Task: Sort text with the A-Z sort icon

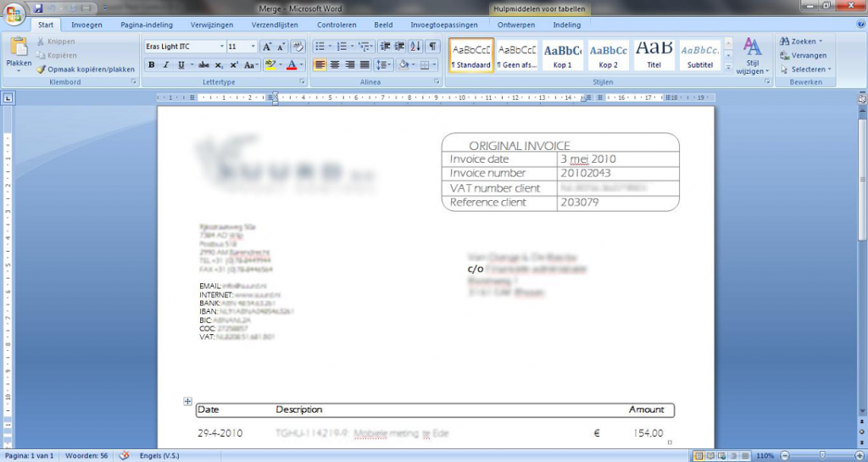Action: pos(416,47)
